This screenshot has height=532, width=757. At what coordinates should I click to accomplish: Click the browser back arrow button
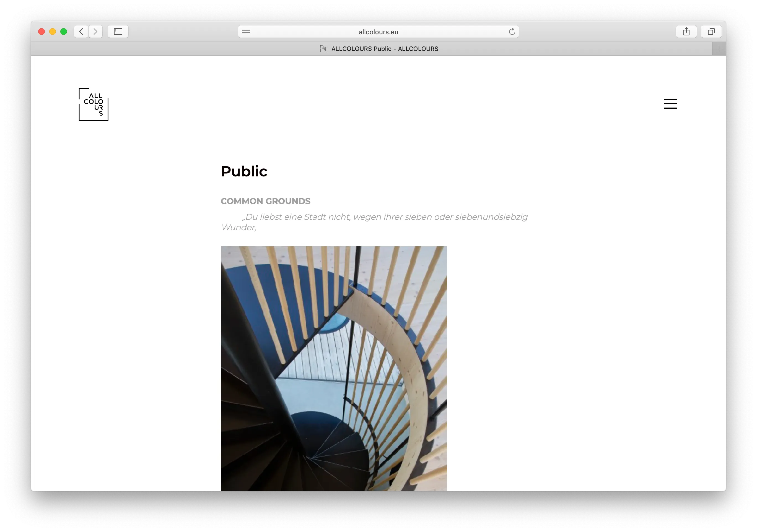point(81,32)
